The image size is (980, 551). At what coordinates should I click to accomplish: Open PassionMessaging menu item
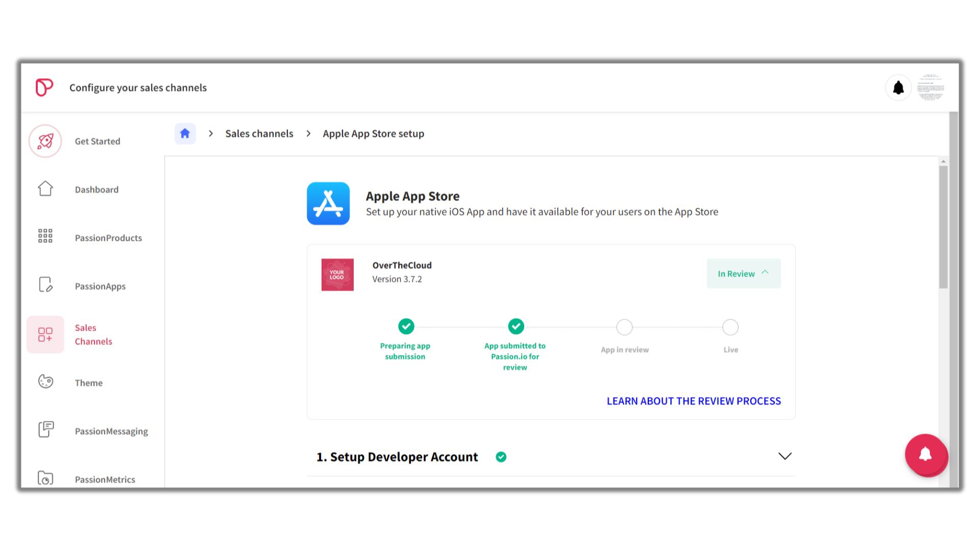(x=111, y=431)
